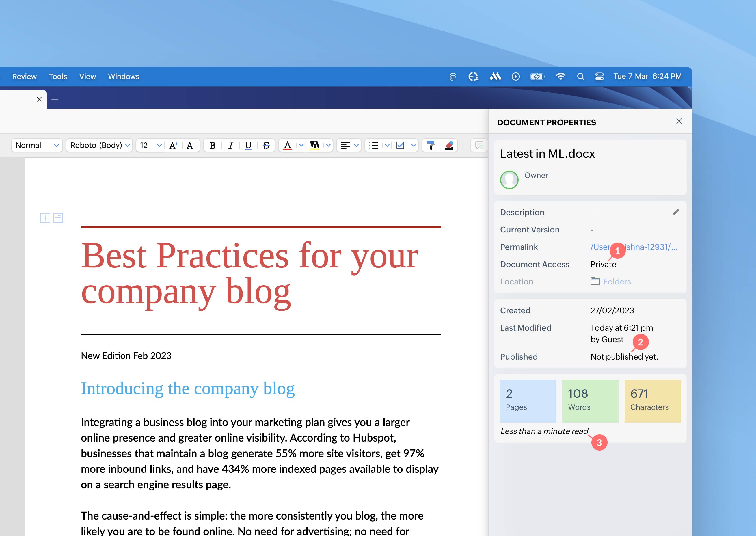The height and width of the screenshot is (536, 756).
Task: Toggle underline formatting
Action: pos(248,145)
